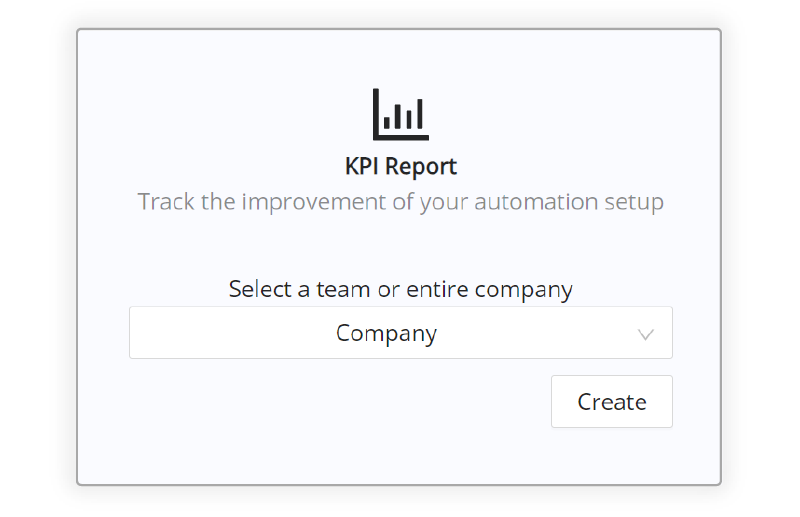
Task: Click the downward arrow in the team selector
Action: coord(645,335)
